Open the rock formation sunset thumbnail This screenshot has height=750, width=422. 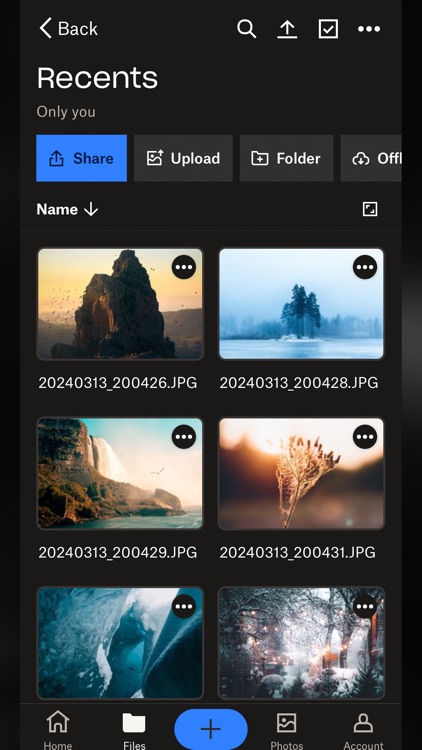[x=120, y=304]
